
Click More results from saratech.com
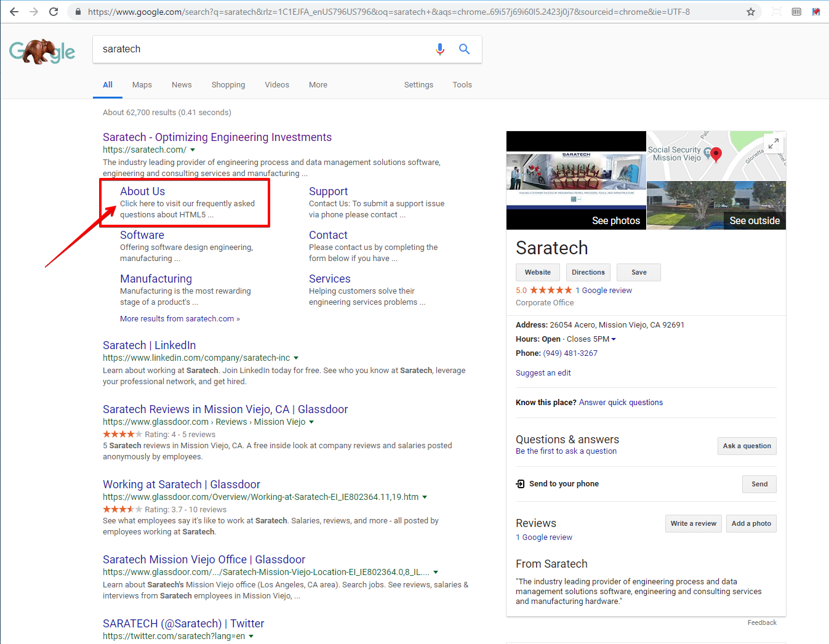180,319
